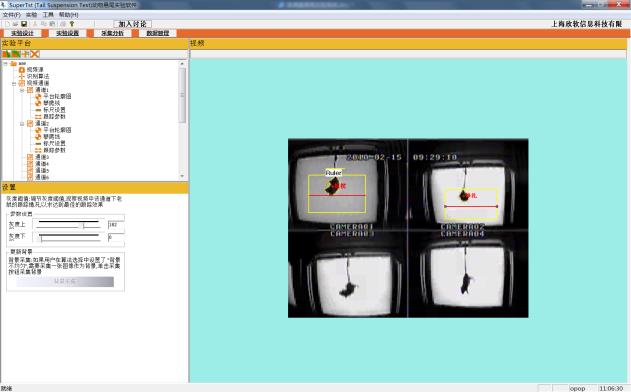The height and width of the screenshot is (392, 631).
Task: Collapse the 通道1 tree node
Action: pos(22,90)
